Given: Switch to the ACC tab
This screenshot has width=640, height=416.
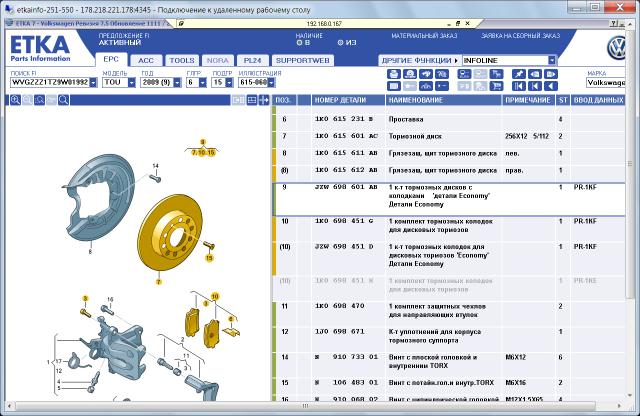Looking at the screenshot, I should click(146, 60).
